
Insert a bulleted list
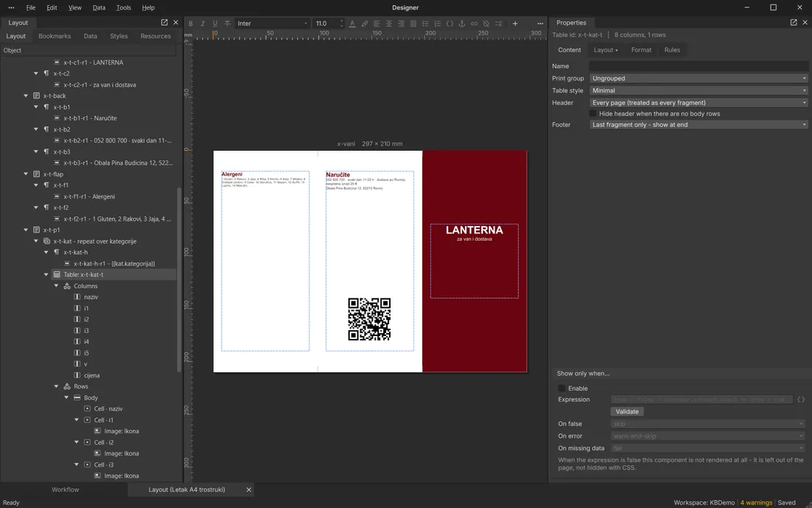click(x=425, y=24)
